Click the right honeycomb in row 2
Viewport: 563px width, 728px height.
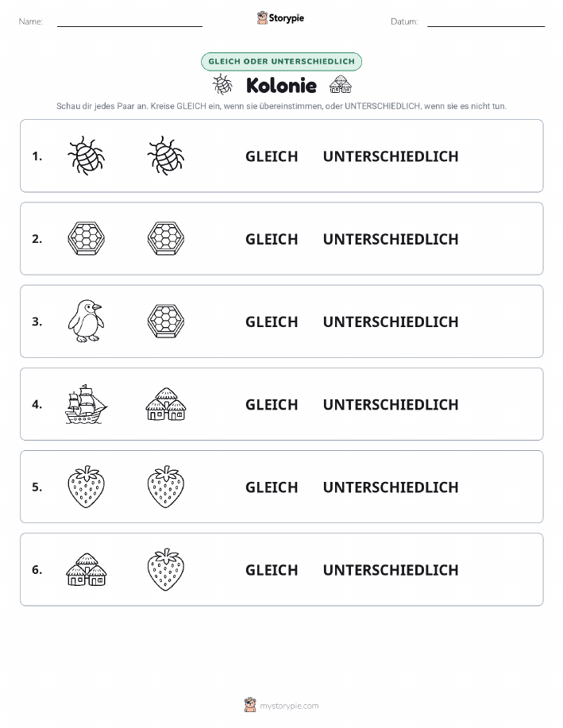point(166,239)
